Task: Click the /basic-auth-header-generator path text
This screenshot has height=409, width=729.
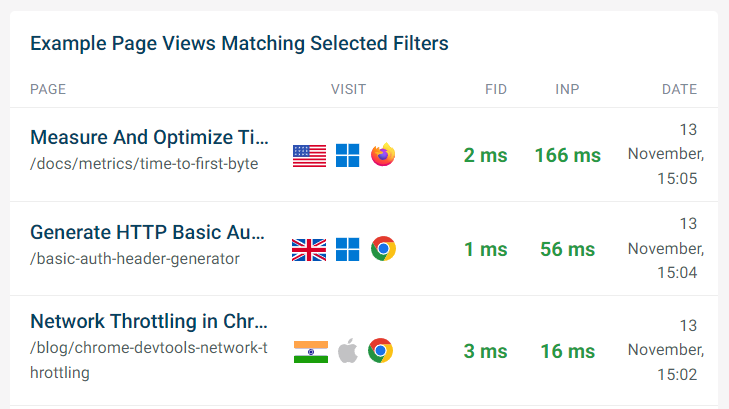Action: [x=135, y=259]
